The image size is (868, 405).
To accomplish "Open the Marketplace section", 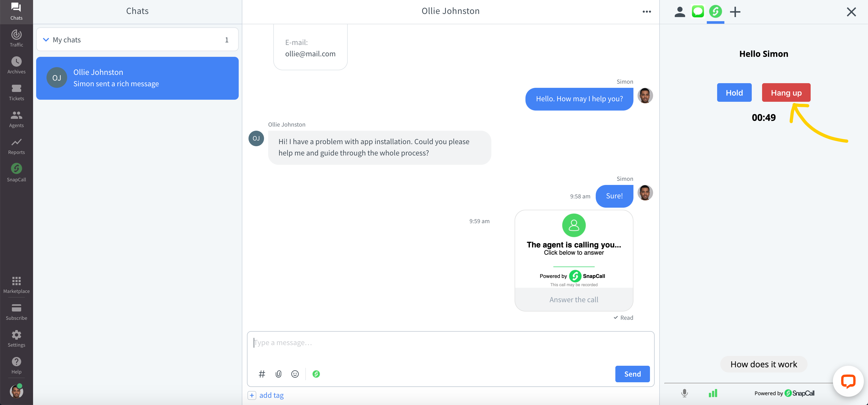I will [x=16, y=284].
